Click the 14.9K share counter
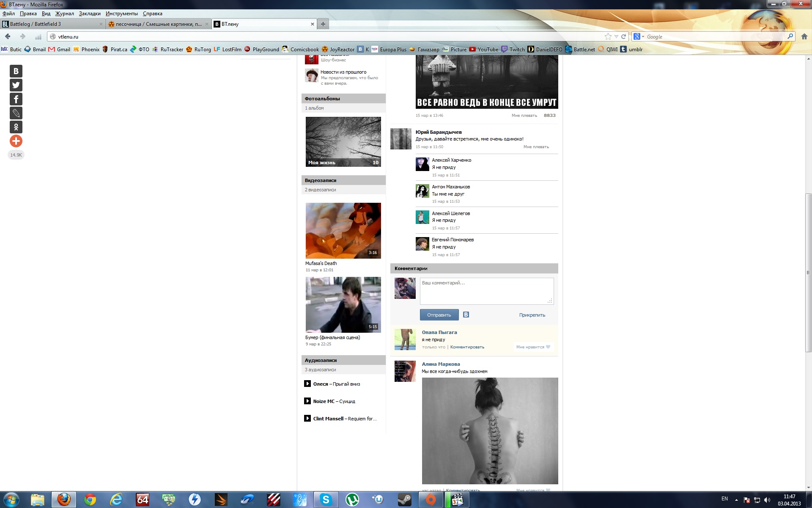This screenshot has width=812, height=508. tap(16, 155)
